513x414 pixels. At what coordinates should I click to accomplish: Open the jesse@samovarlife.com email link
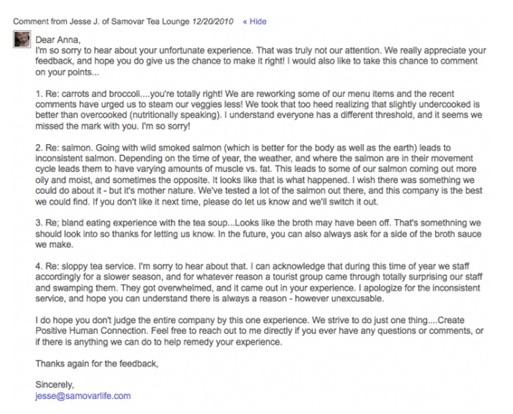(x=83, y=396)
